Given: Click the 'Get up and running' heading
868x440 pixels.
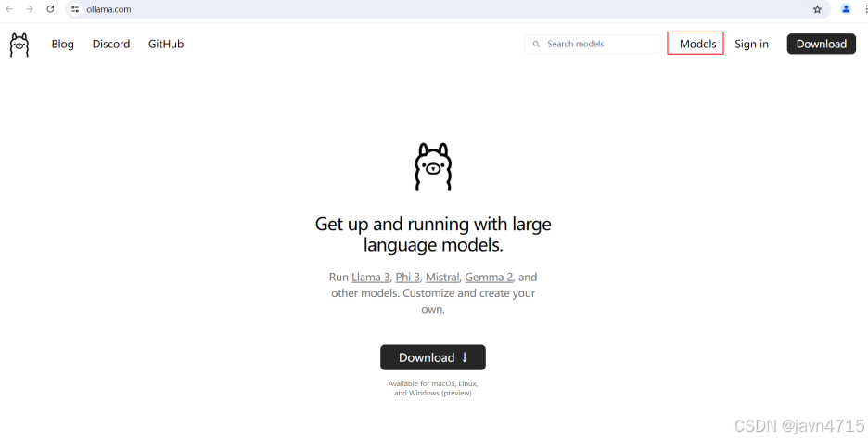Looking at the screenshot, I should click(x=433, y=235).
